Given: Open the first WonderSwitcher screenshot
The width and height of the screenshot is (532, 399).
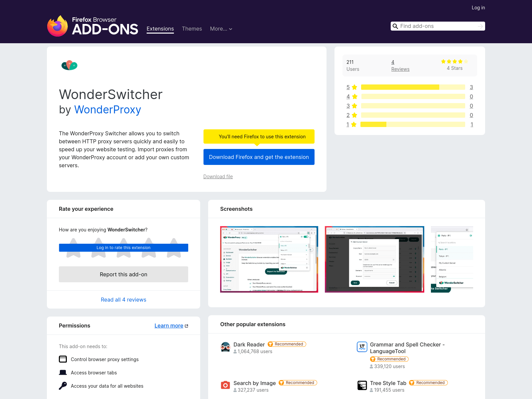Looking at the screenshot, I should click(x=269, y=259).
